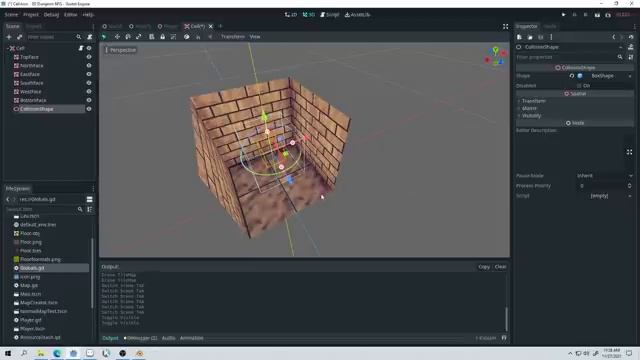
Task: Open Microsoft Edge from the taskbar
Action: (57, 353)
